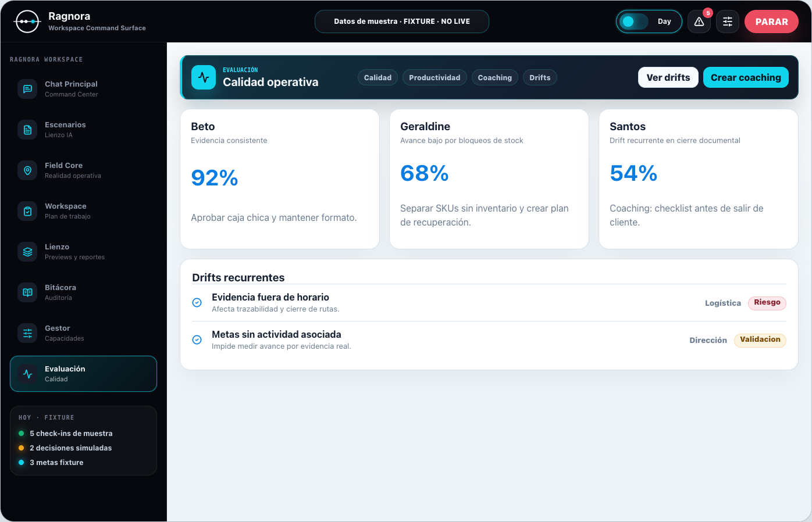Image resolution: width=812 pixels, height=522 pixels.
Task: Click the Workspace clipboard icon
Action: click(27, 211)
